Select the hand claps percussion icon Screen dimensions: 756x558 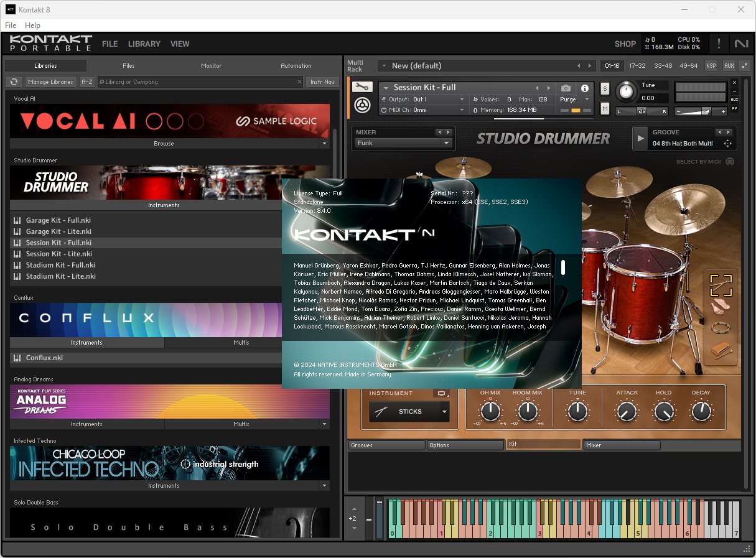tap(721, 307)
